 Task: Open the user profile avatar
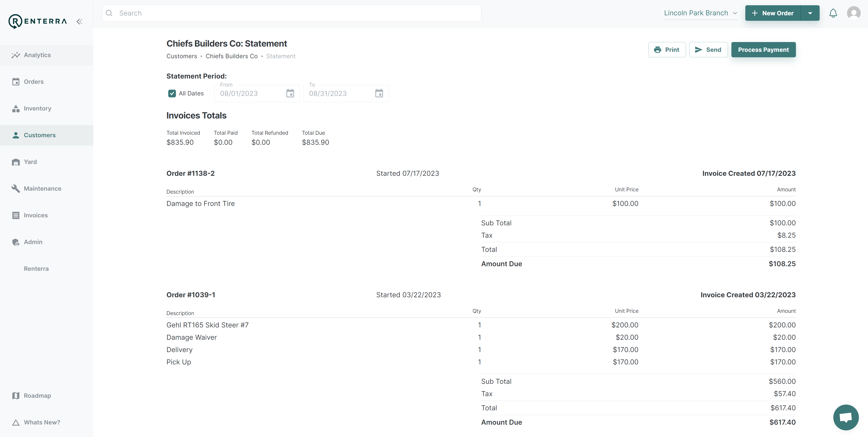(853, 13)
